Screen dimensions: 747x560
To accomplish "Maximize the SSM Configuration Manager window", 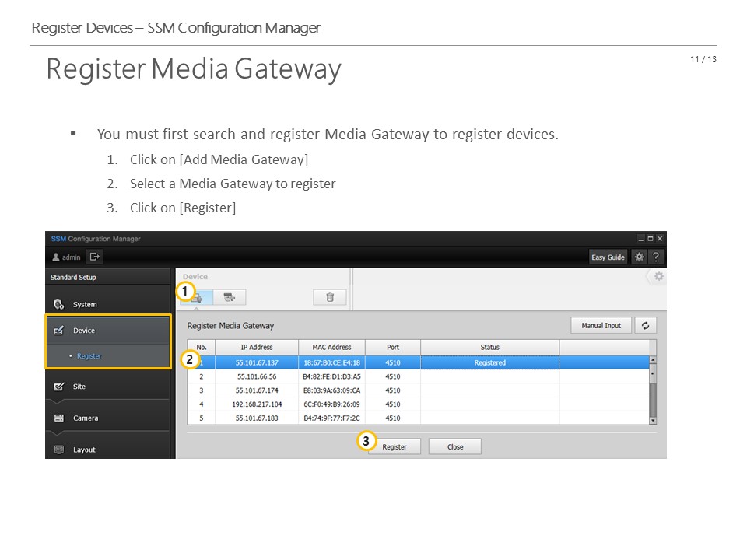I will click(651, 239).
